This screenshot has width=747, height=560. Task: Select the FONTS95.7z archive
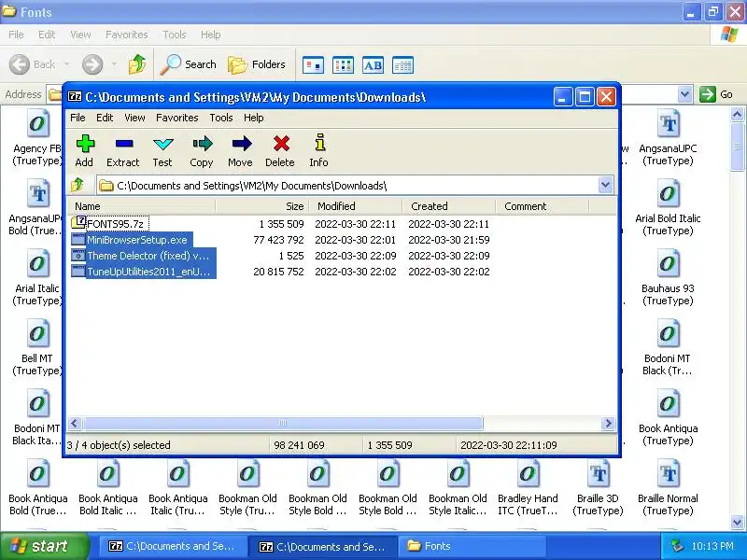pos(115,224)
